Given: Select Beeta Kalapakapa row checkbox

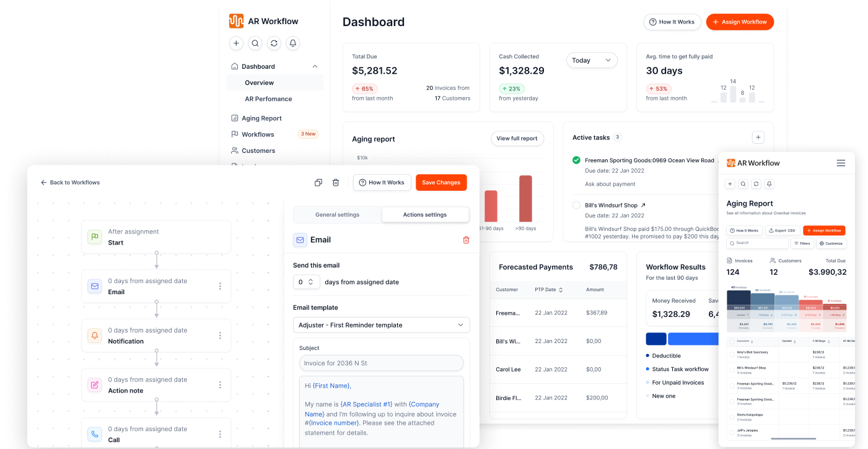Looking at the screenshot, I should coord(732,417).
